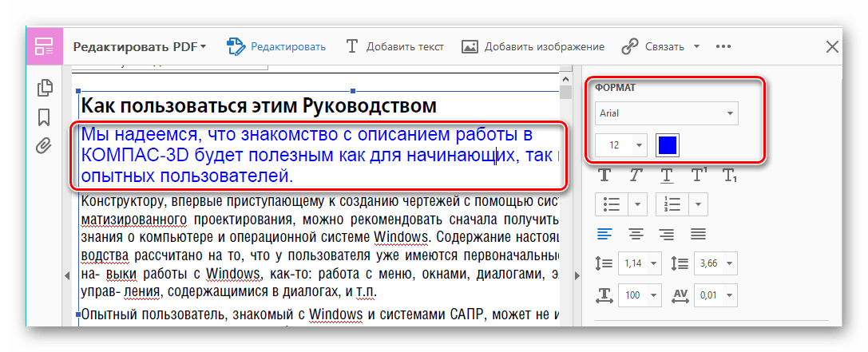Apply underline text formatting

coord(667,174)
